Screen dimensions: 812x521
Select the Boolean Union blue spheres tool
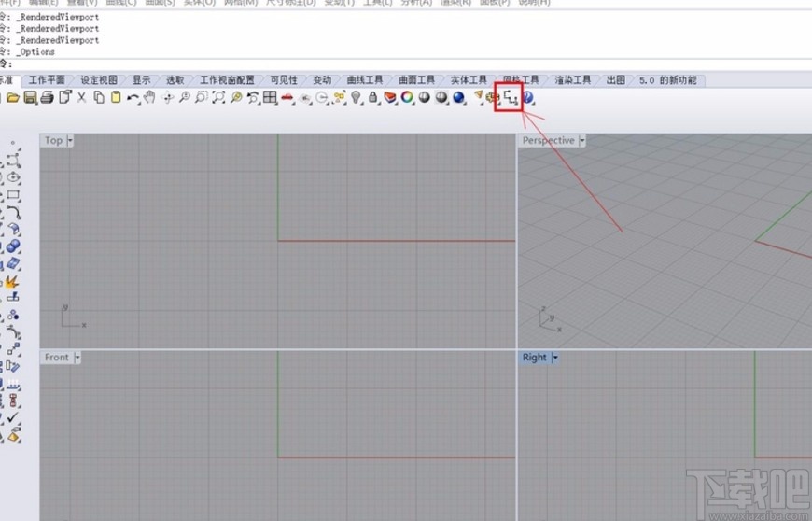(13, 246)
